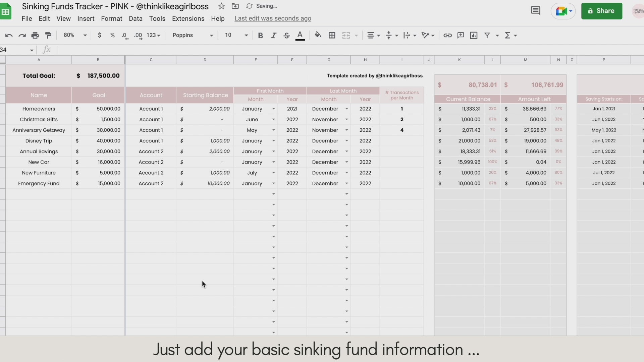Screen dimensions: 644x362
Task: Open the fill color picker
Action: click(318, 35)
